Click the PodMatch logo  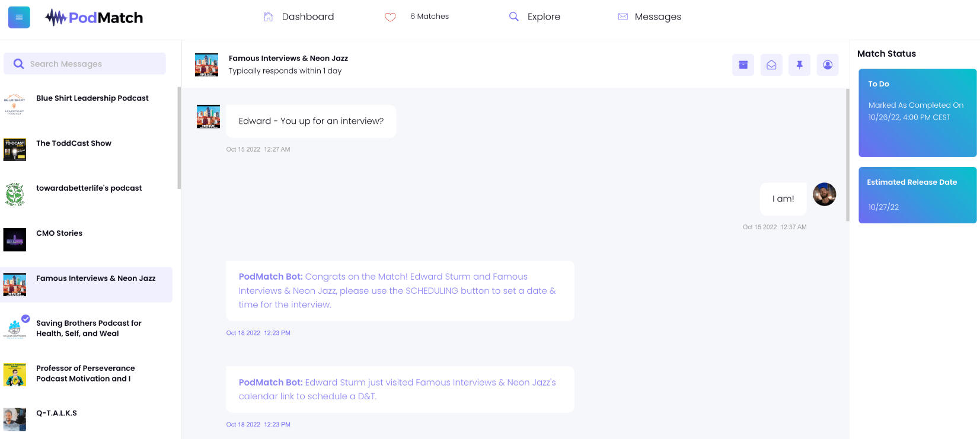94,17
